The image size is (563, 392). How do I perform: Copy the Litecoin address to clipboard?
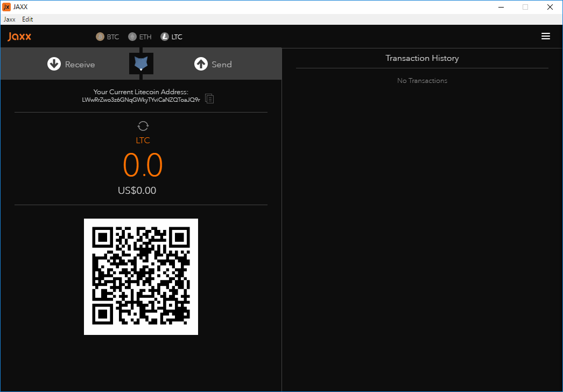209,99
